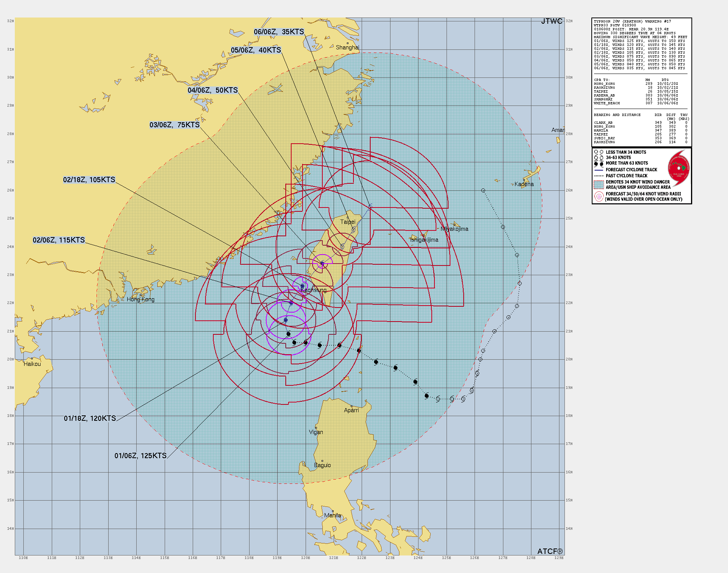Click the 120E longitude axis label
Screen dimensions: 728x573
(305, 558)
